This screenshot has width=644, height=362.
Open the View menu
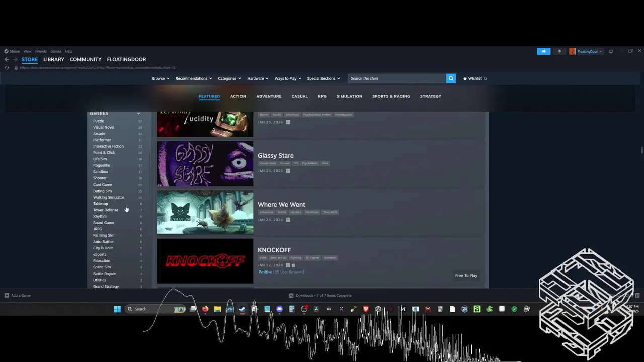click(27, 51)
